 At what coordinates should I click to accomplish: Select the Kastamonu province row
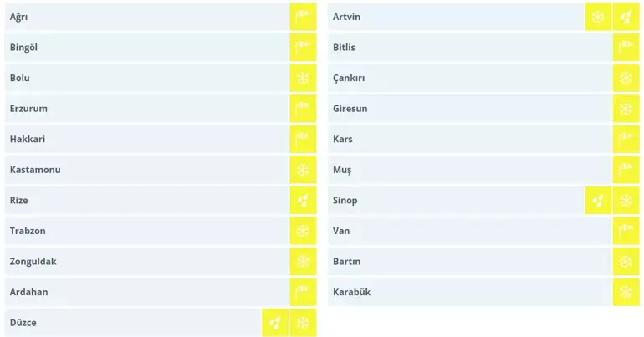coord(146,170)
